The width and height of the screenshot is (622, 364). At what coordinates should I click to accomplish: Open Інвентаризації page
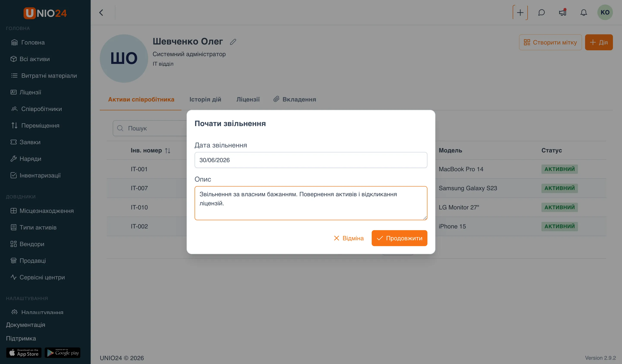36,175
